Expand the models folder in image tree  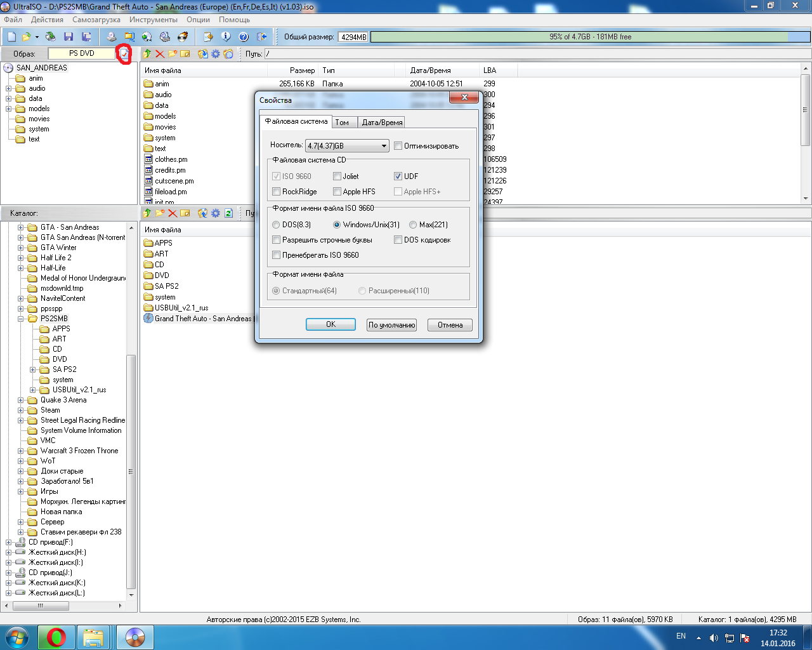click(9, 109)
